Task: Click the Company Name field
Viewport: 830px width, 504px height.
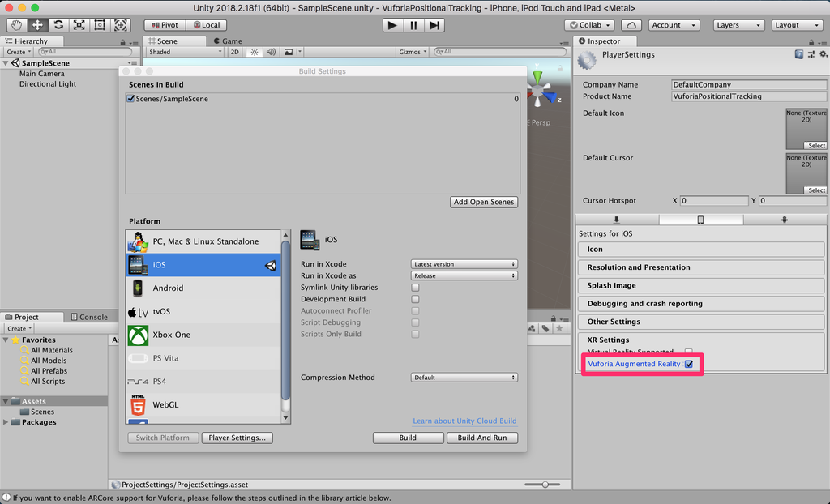Action: click(748, 85)
